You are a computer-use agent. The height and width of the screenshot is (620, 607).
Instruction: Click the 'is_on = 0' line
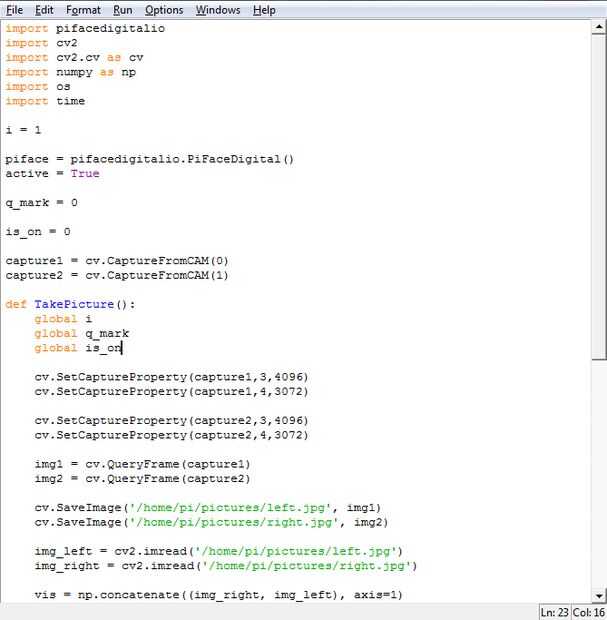[38, 232]
